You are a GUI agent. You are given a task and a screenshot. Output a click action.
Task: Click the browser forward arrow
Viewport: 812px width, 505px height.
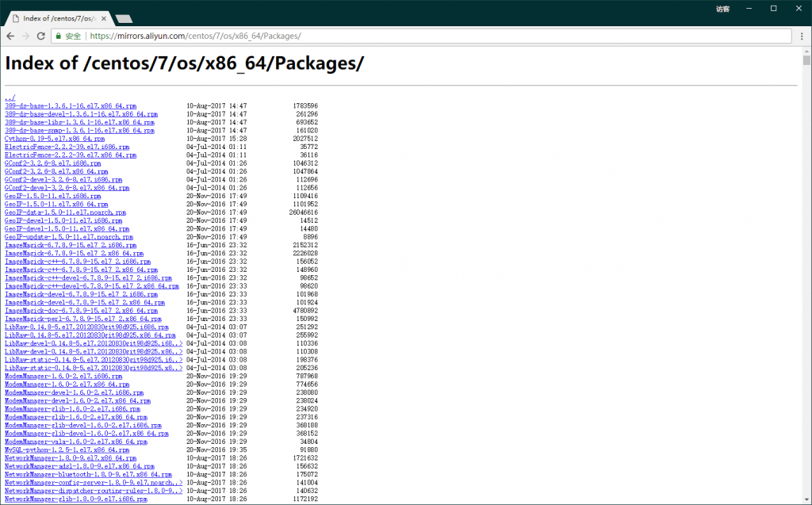pos(26,36)
